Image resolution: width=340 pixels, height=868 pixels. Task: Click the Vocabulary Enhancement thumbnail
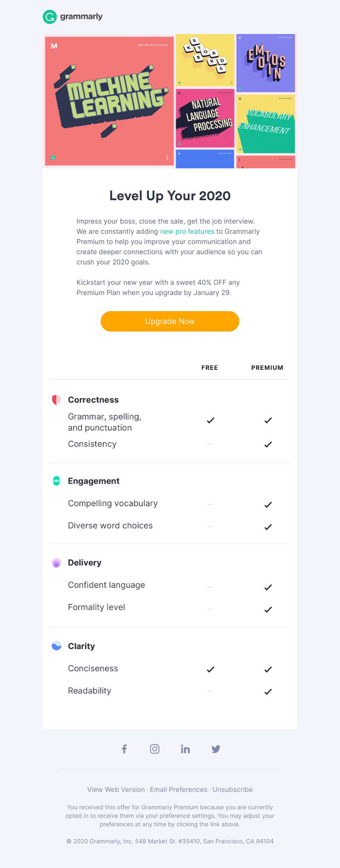coord(266,124)
